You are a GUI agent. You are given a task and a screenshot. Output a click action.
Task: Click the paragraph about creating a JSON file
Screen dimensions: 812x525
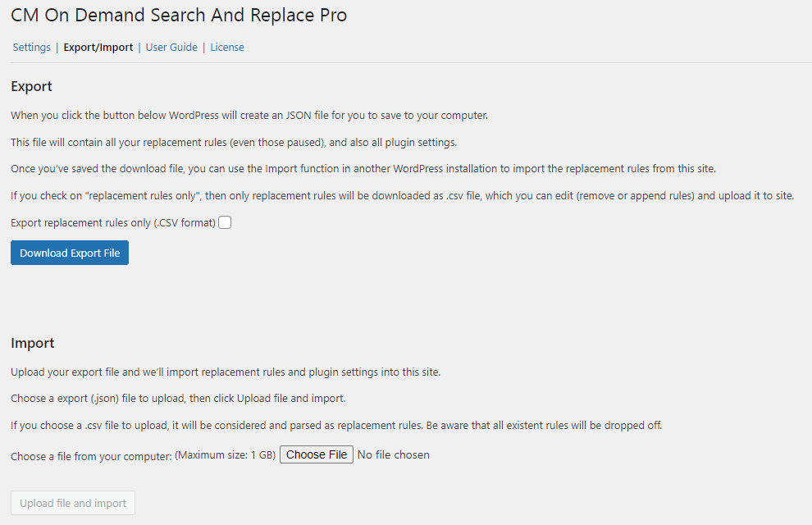(249, 116)
